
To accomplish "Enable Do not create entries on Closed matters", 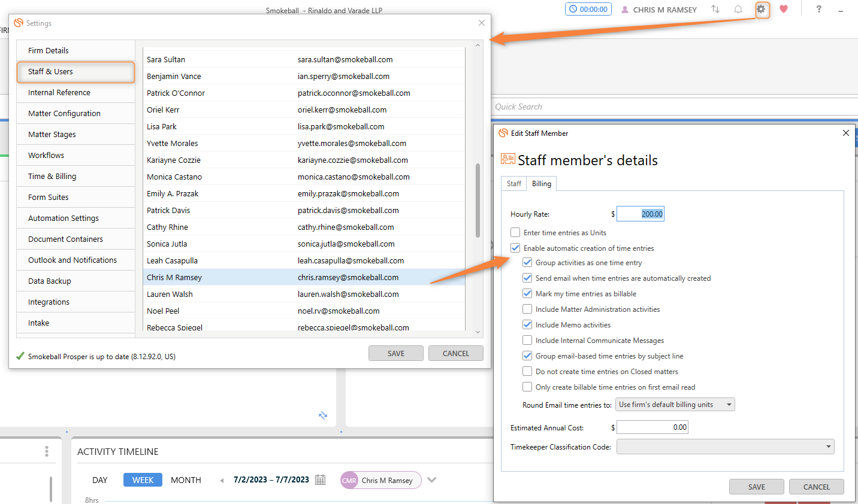I will coord(527,371).
